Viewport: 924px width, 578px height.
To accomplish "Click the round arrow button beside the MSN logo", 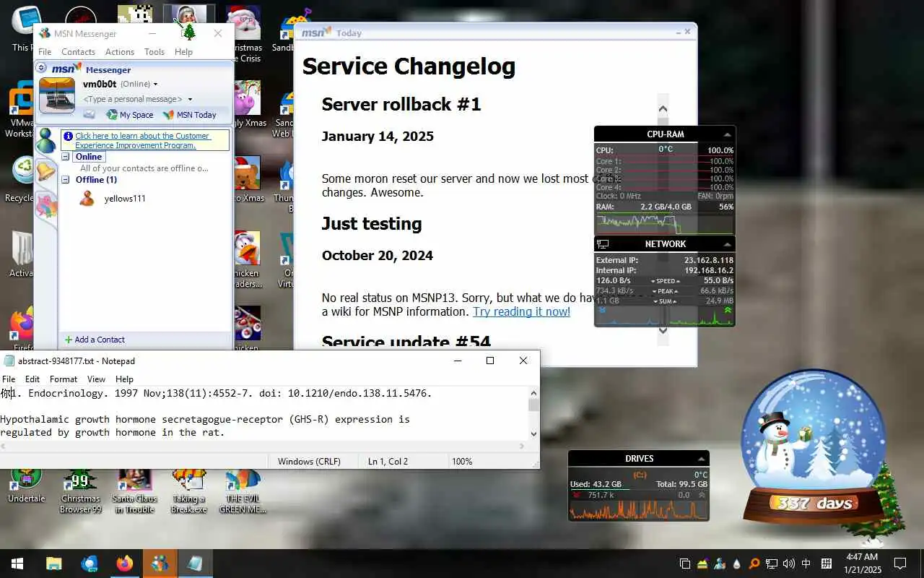I will pyautogui.click(x=41, y=68).
